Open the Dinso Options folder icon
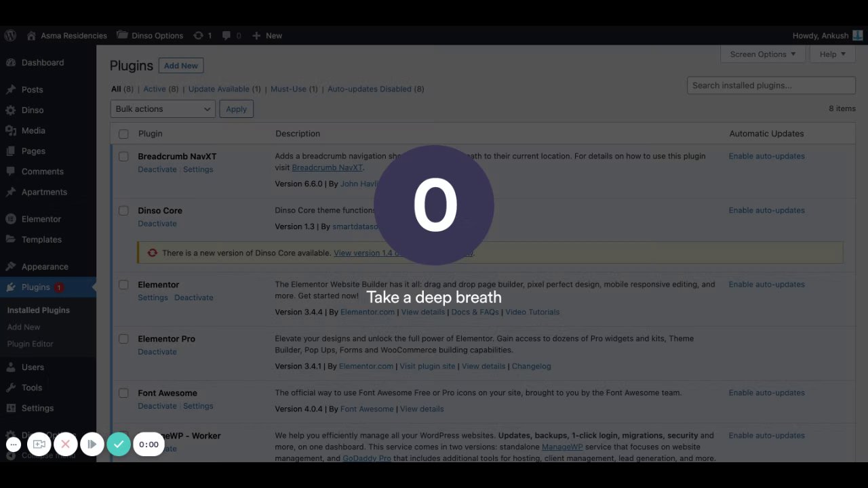This screenshot has height=488, width=868. coord(122,35)
